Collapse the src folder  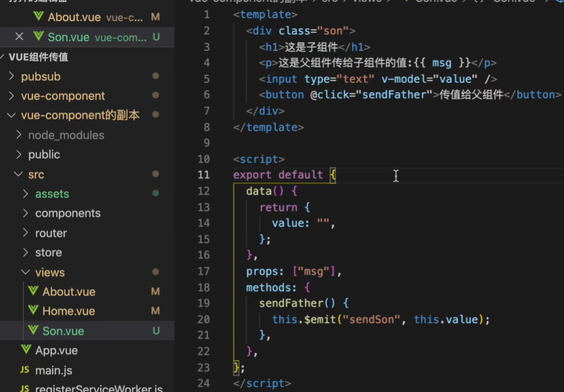(x=18, y=174)
